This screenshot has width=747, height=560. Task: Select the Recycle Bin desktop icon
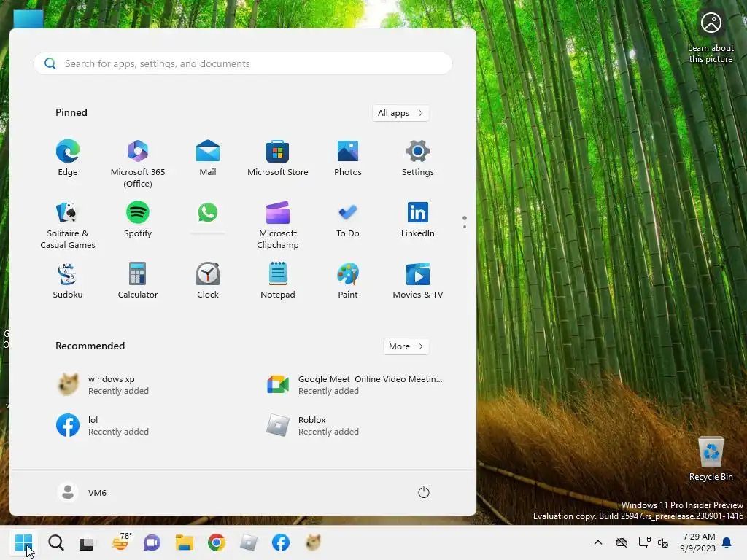point(711,459)
